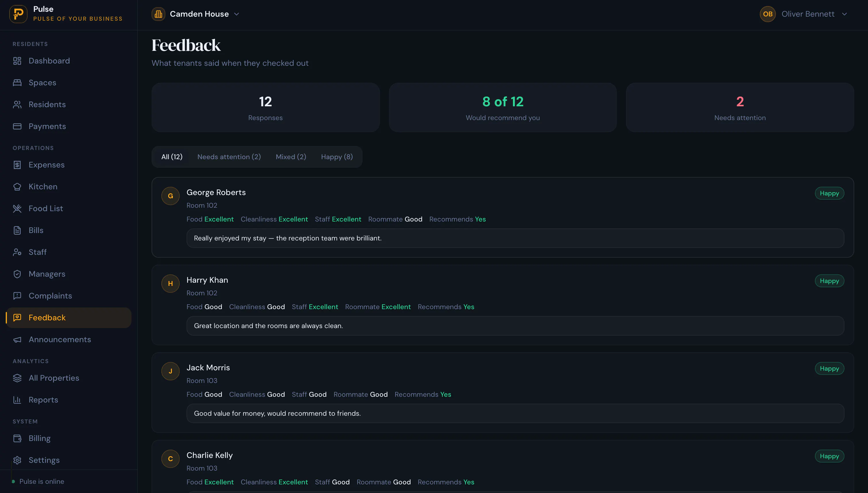Viewport: 868px width, 493px height.
Task: Click the 8 of 12 recommend card
Action: click(x=503, y=107)
